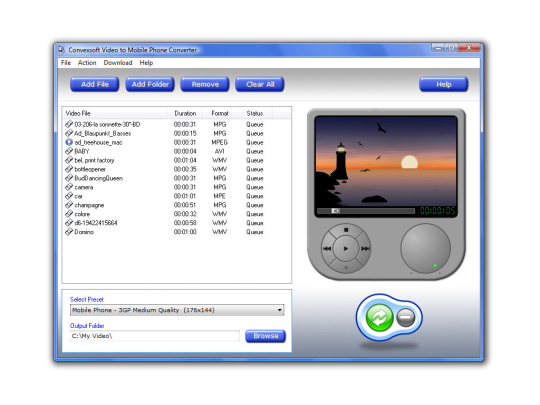Screen dimensions: 540x405
Task: Click the 00:00:05 player time display
Action: click(437, 211)
